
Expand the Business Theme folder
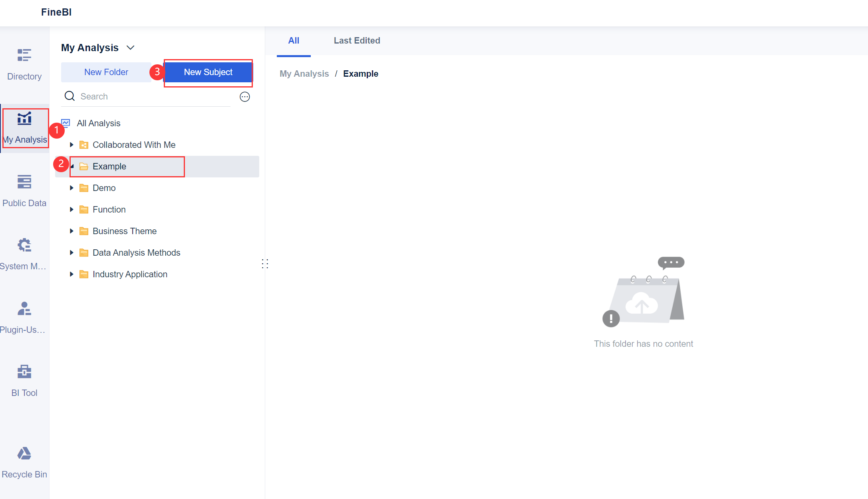[72, 231]
